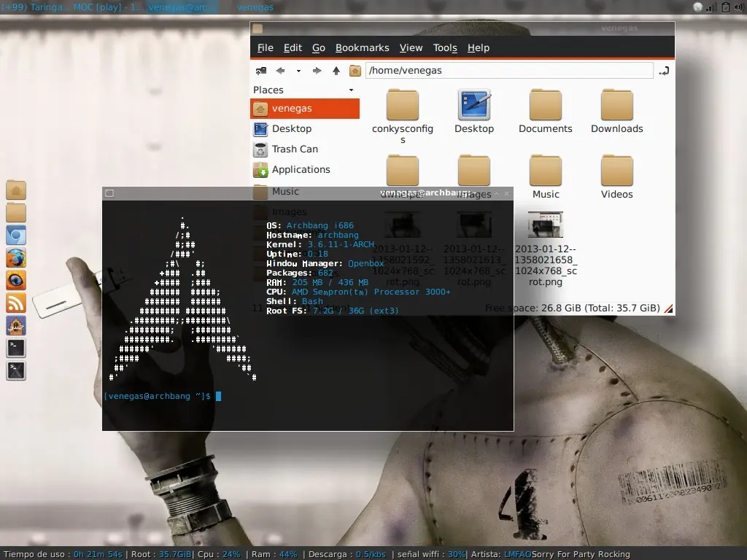Open the crossed terminal launcher at the dock bottom
This screenshot has height=560, width=747.
click(x=16, y=370)
